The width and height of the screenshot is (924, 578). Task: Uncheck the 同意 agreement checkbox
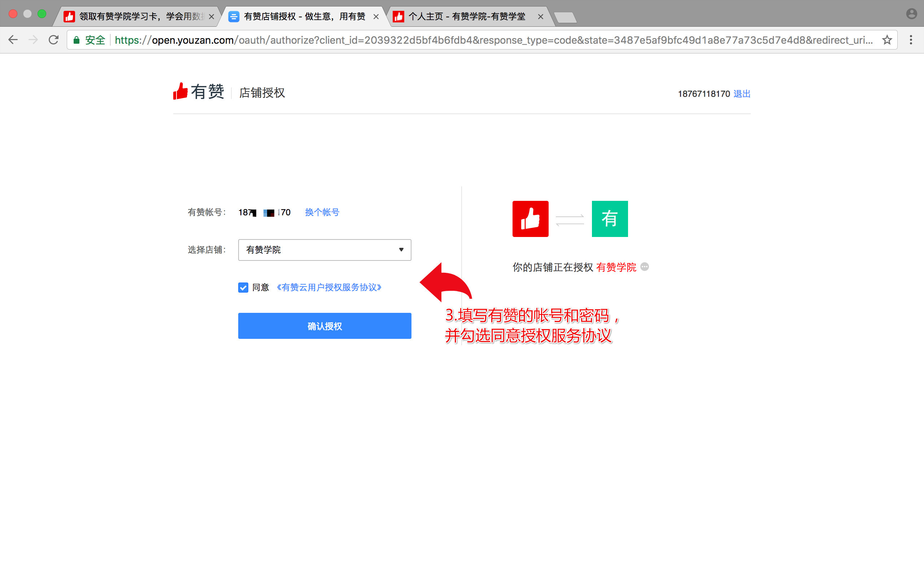243,288
